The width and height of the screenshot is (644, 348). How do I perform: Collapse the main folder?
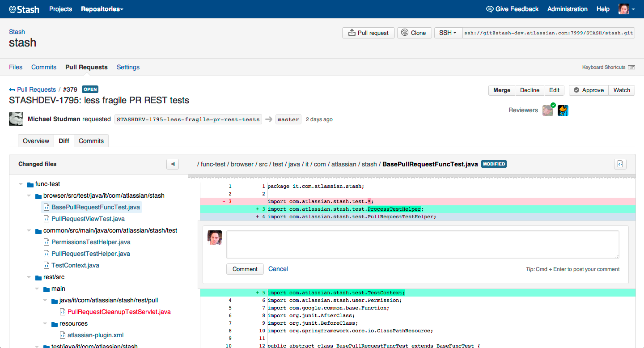click(37, 289)
